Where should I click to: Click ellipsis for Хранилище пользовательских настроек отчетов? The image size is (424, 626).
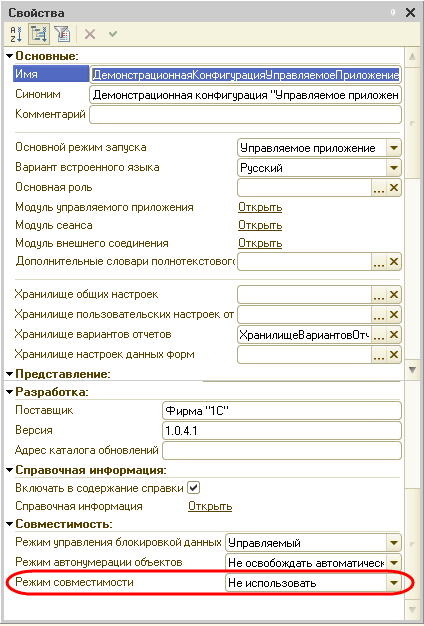tap(379, 315)
